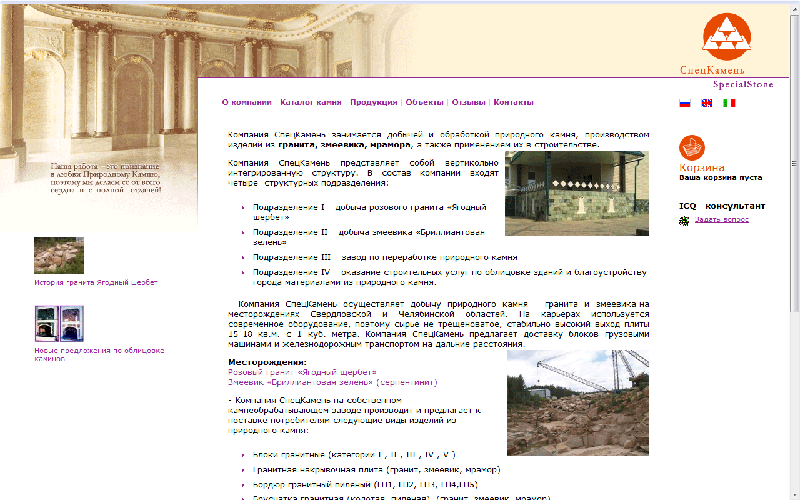Click the ICQ flower icon
Image resolution: width=800 pixels, height=500 pixels.
(684, 220)
